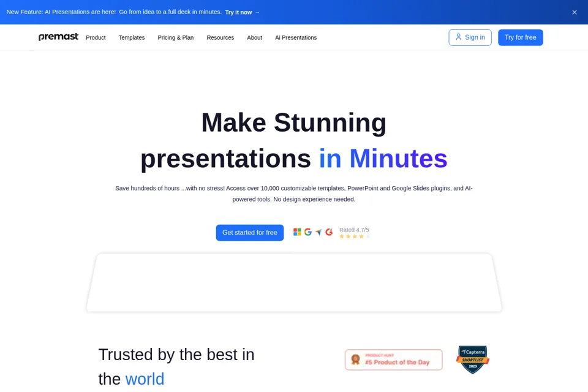This screenshot has height=392, width=588.
Task: Open the Templates menu
Action: (x=132, y=37)
